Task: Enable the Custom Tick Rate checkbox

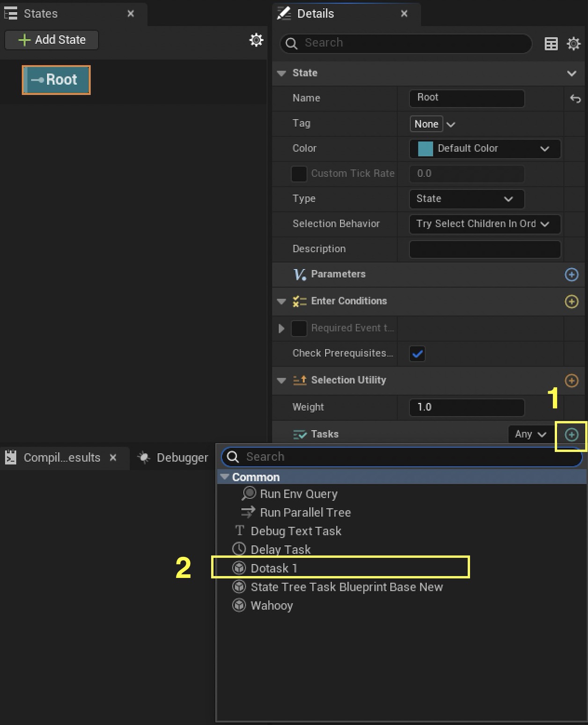Action: pyautogui.click(x=299, y=174)
